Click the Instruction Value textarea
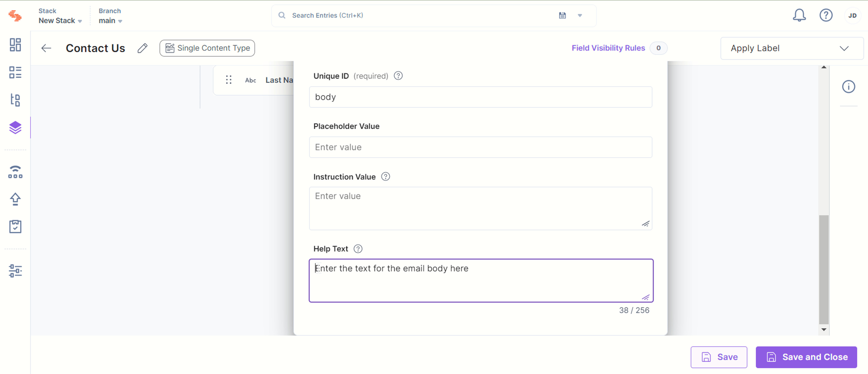This screenshot has width=868, height=374. 481,208
